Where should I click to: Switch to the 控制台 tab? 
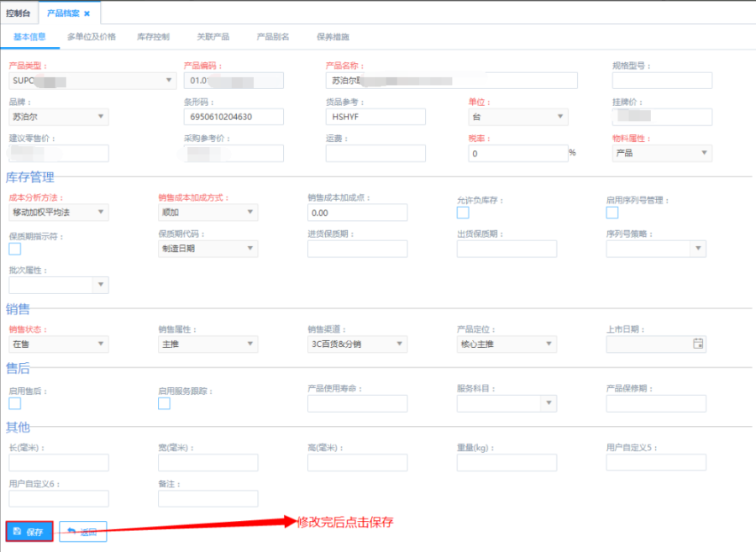click(18, 13)
